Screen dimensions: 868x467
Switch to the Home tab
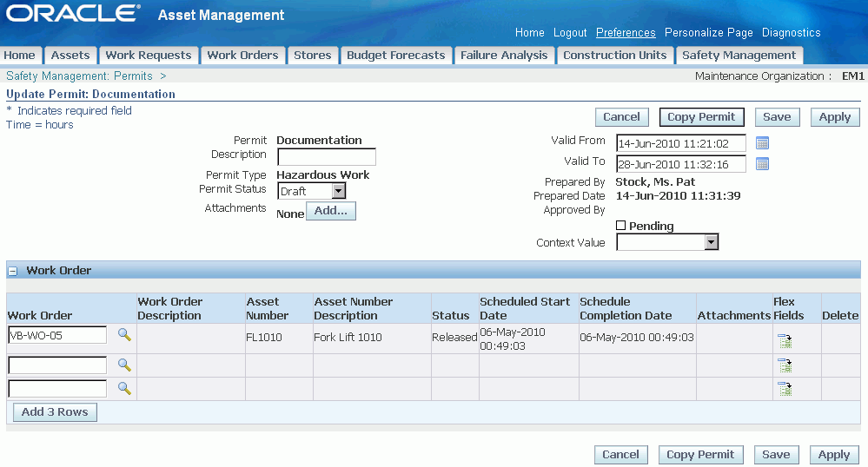[x=19, y=56]
